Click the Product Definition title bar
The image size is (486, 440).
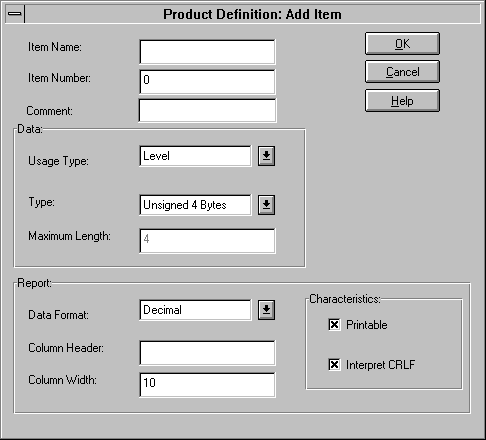[x=252, y=14]
